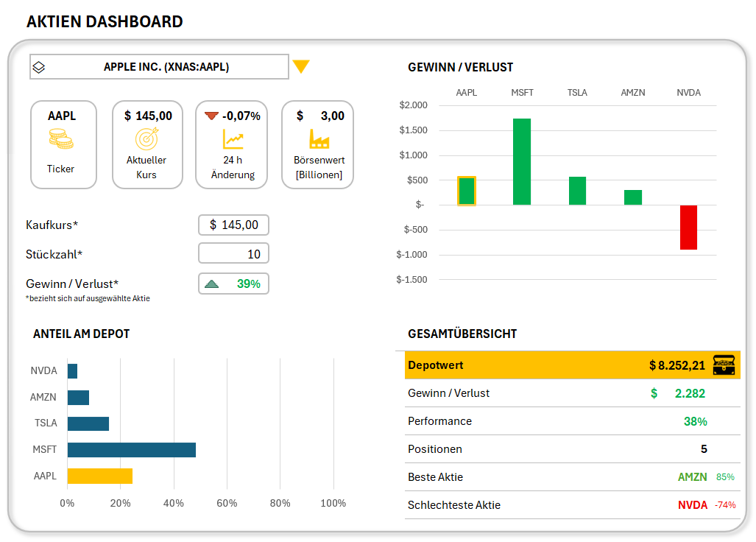756x542 pixels.
Task: Click the AKTIEN DASHBOARD title
Action: [x=105, y=21]
